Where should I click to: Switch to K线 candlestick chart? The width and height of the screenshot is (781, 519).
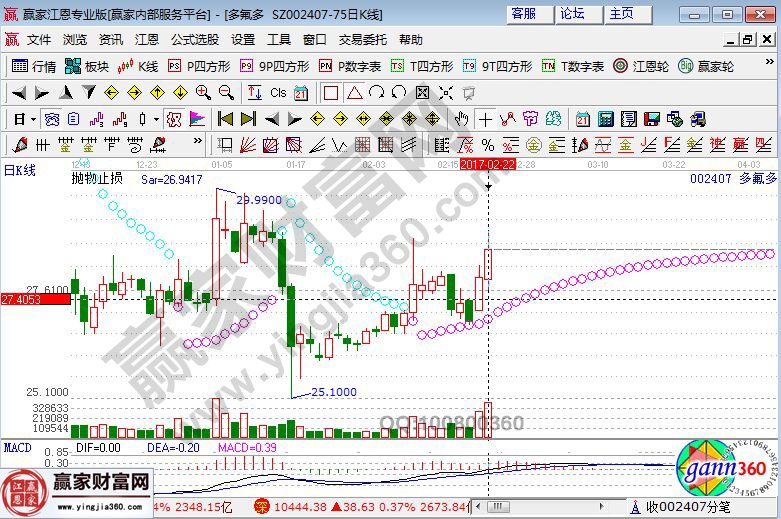click(x=138, y=66)
